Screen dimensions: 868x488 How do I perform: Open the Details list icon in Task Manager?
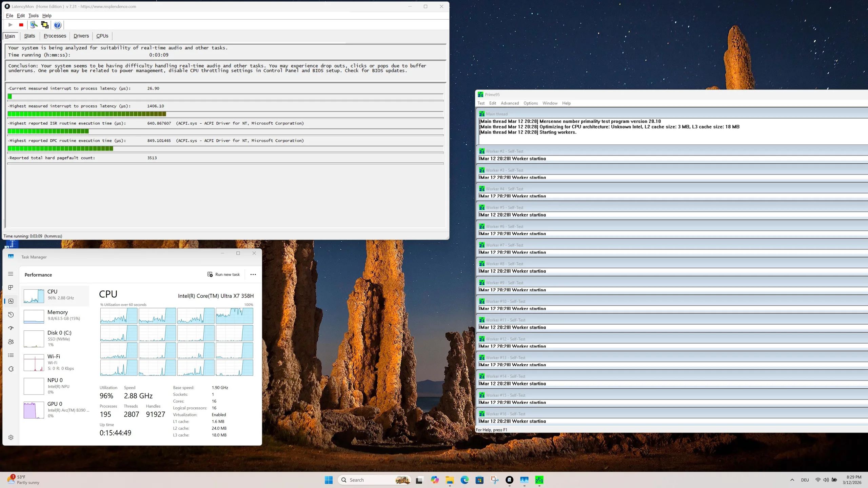pos(11,355)
